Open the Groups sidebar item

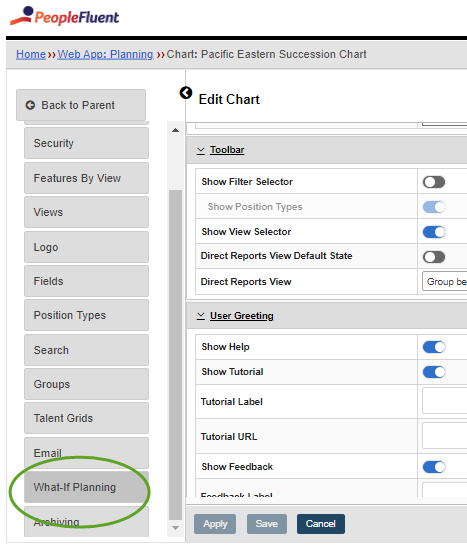click(x=86, y=384)
